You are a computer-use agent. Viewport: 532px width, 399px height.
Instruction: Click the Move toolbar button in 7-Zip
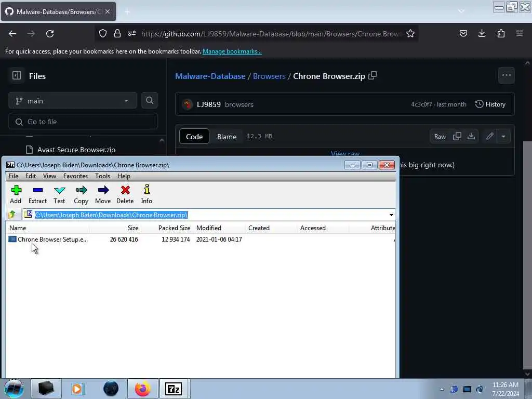point(103,194)
